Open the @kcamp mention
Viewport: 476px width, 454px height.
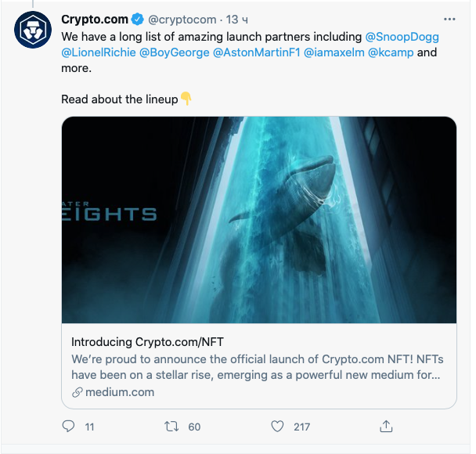pyautogui.click(x=391, y=52)
